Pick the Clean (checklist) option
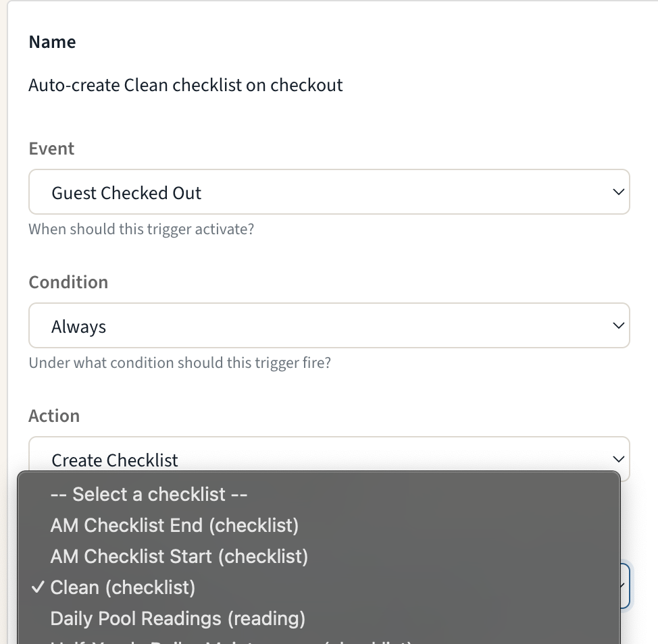 coord(319,587)
